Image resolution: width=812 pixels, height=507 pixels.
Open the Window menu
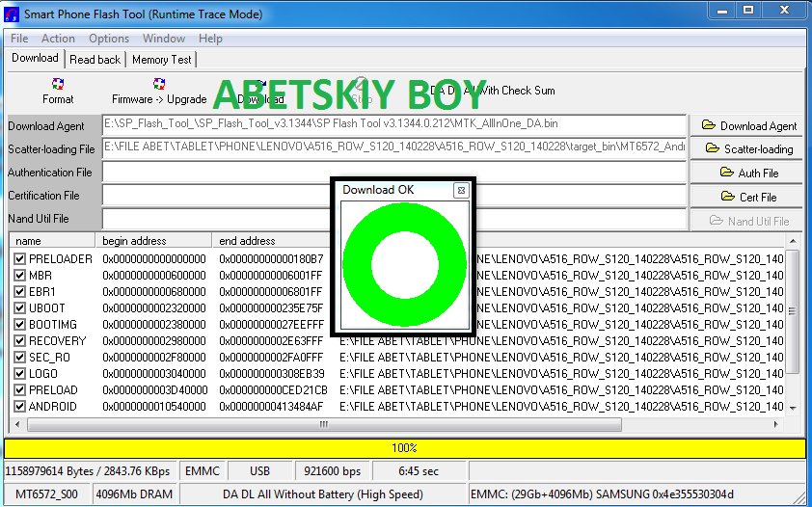[164, 39]
